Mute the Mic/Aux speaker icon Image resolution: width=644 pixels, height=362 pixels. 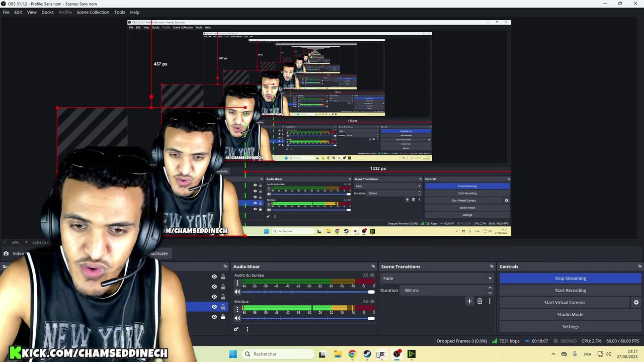tap(237, 318)
